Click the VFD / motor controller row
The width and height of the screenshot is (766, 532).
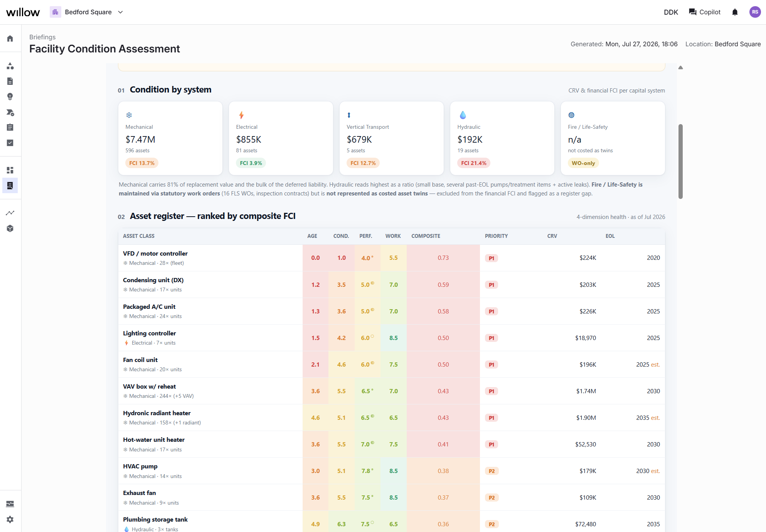391,258
